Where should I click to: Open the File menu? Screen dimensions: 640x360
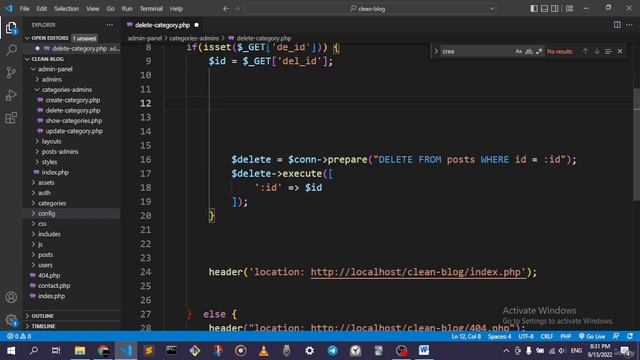24,9
